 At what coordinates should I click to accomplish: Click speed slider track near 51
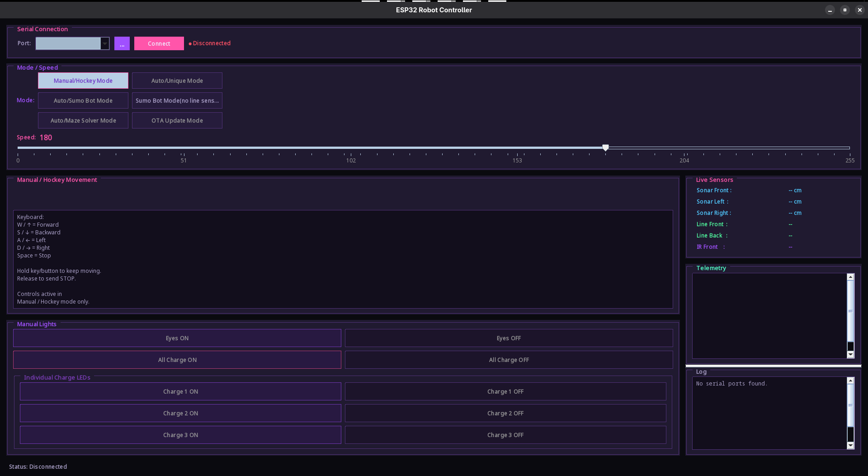tap(184, 148)
